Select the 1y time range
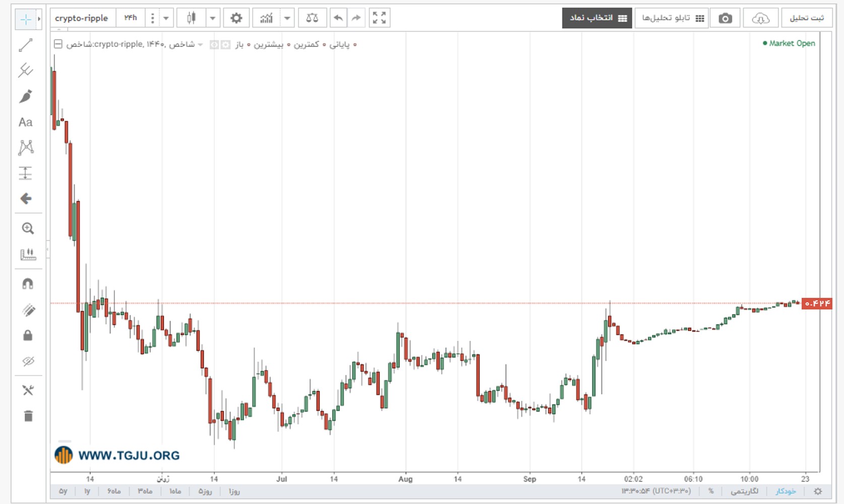844x504 pixels. (87, 491)
